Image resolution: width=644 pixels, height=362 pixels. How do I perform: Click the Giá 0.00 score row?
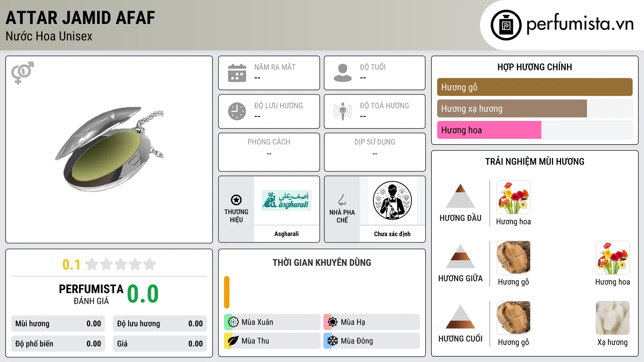(160, 343)
